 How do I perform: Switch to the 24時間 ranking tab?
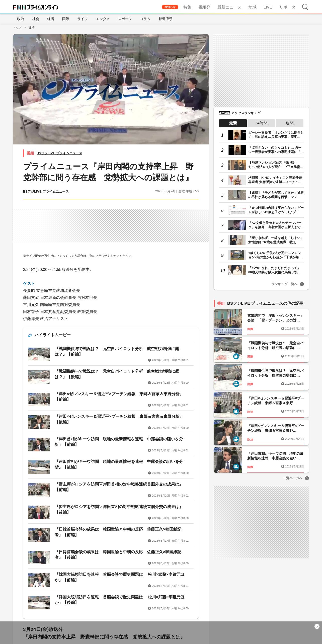(x=261, y=123)
